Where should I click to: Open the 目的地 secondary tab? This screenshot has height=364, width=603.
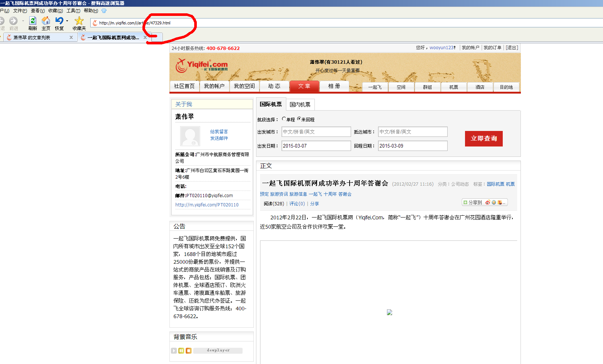pyautogui.click(x=506, y=87)
